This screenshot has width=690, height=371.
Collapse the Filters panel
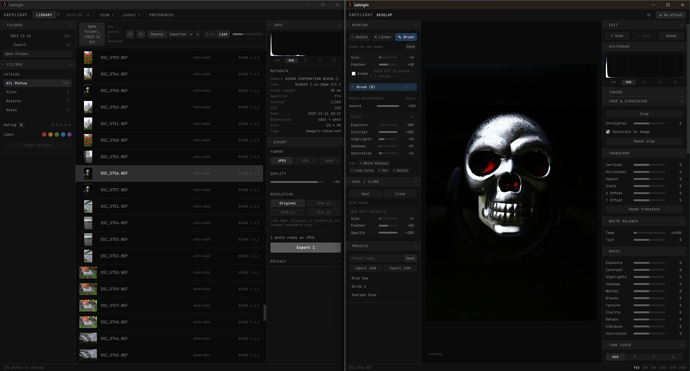(x=37, y=64)
